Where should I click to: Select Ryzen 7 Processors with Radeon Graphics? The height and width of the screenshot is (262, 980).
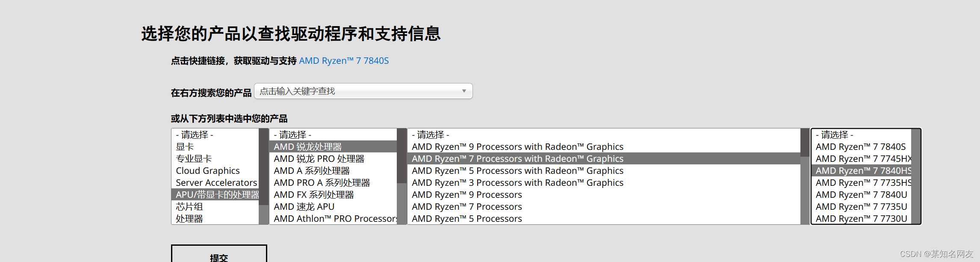click(x=604, y=159)
